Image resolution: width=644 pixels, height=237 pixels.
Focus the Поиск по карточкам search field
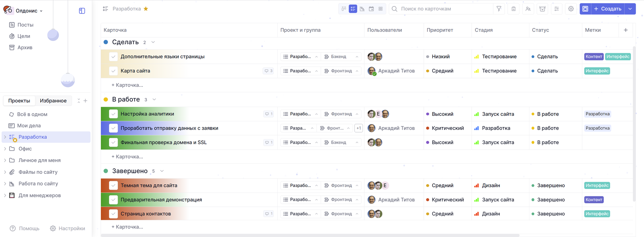click(x=444, y=9)
